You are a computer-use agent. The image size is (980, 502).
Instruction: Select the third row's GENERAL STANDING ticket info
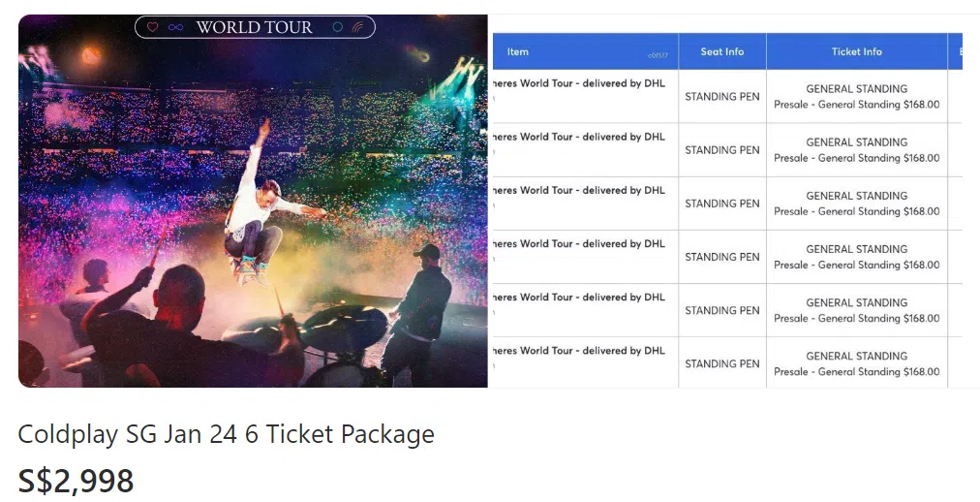coord(856,196)
